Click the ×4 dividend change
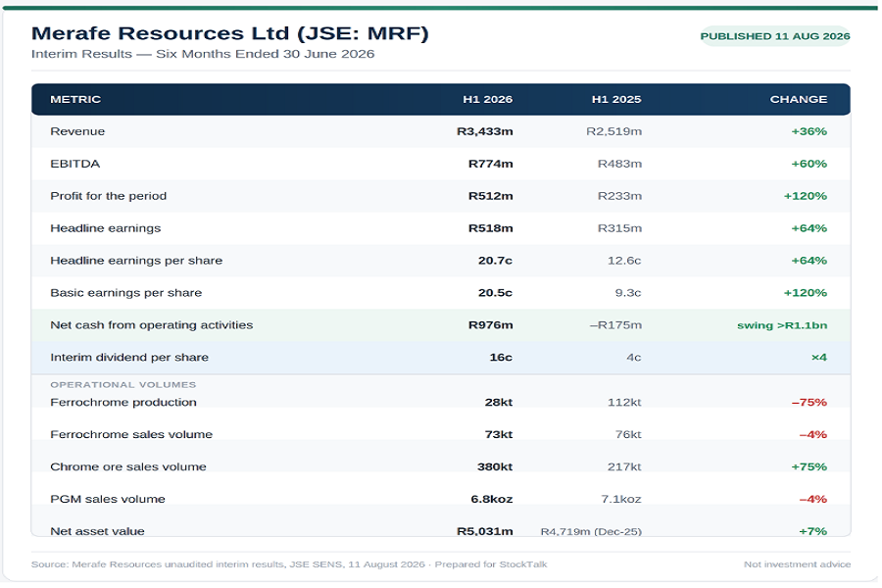Image resolution: width=882 pixels, height=588 pixels. (819, 358)
